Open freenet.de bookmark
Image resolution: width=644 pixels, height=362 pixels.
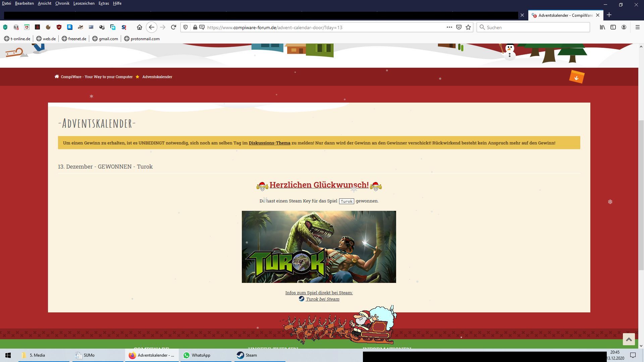click(x=74, y=39)
